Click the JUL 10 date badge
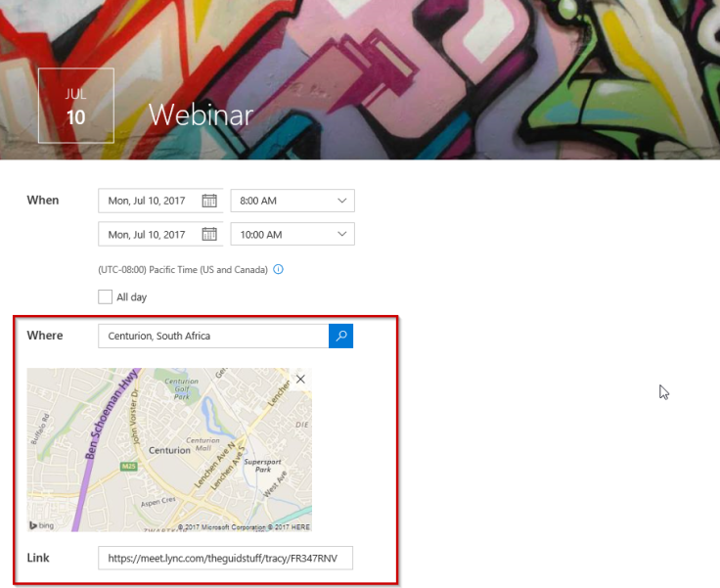The width and height of the screenshot is (720, 588). point(76,106)
